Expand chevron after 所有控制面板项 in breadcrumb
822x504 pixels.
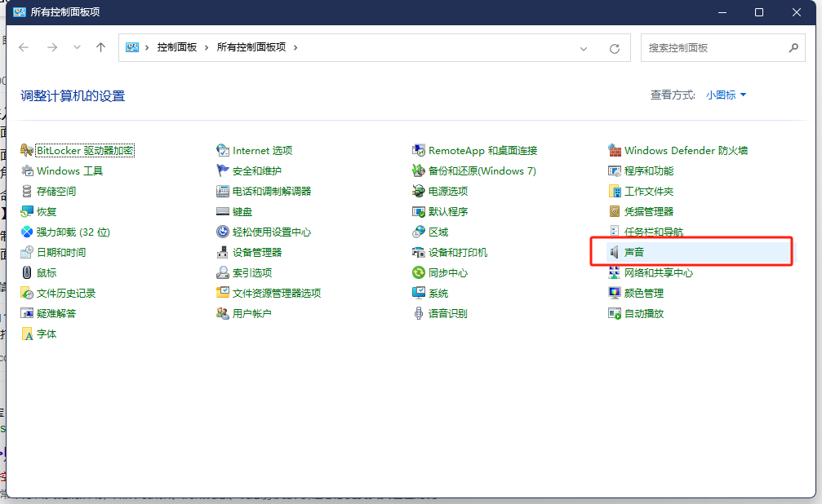point(295,47)
